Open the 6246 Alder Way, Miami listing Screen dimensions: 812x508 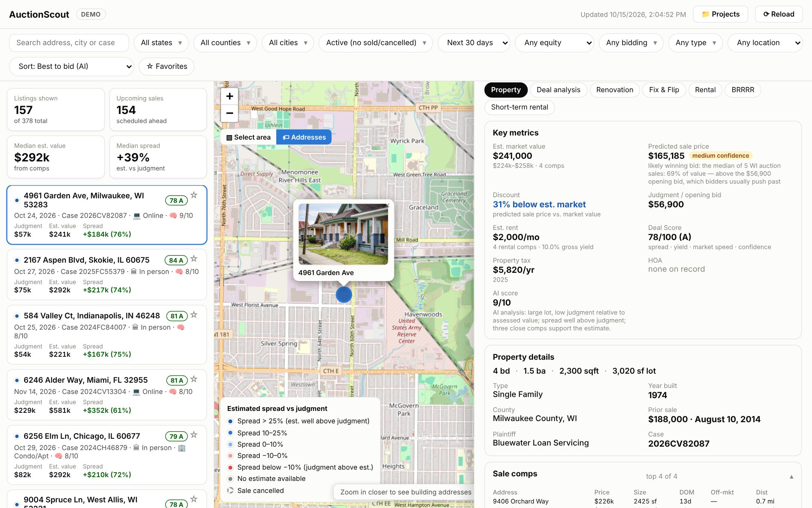107,395
